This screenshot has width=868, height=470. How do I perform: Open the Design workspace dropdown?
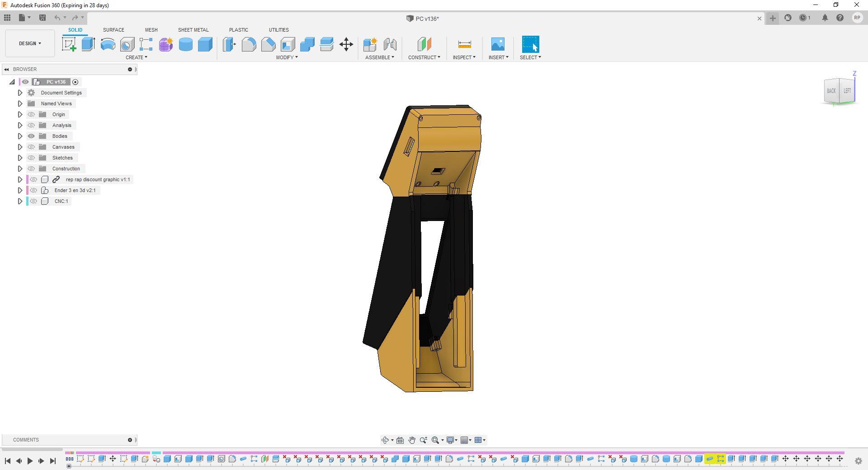click(x=30, y=43)
